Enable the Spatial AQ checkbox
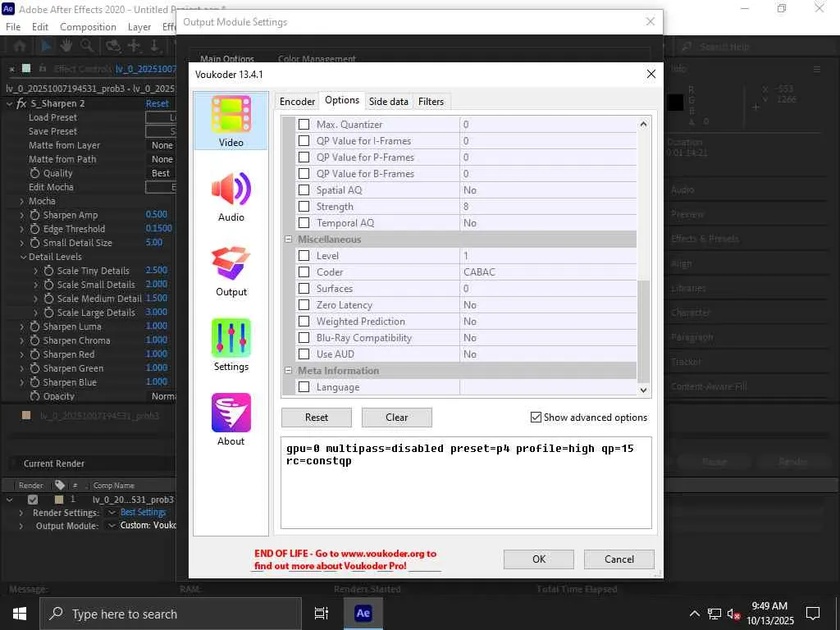The height and width of the screenshot is (630, 840). pos(304,190)
